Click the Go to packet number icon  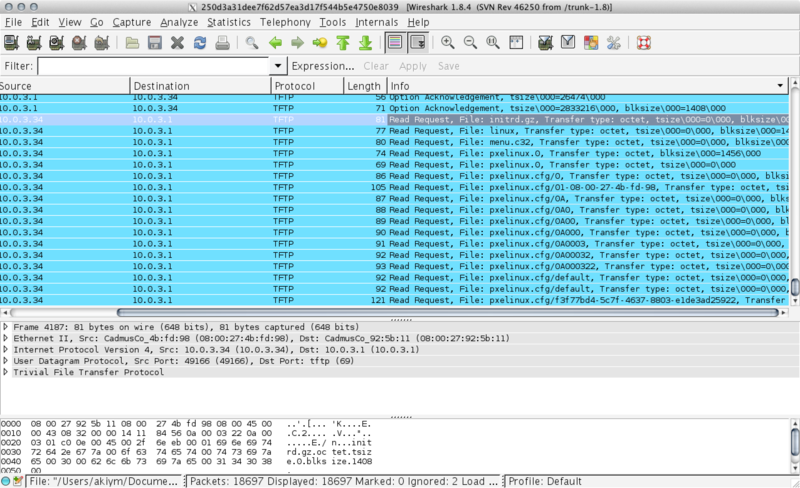[x=320, y=43]
